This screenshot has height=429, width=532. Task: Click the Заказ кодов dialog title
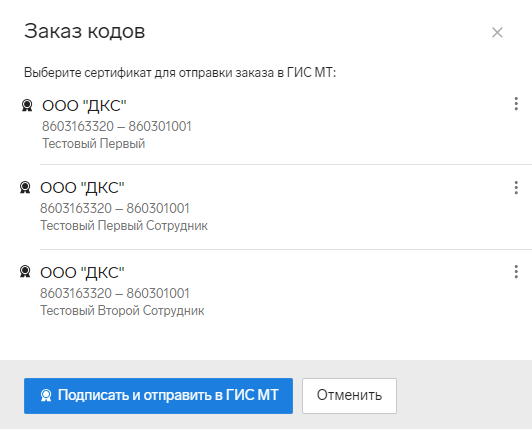point(84,31)
